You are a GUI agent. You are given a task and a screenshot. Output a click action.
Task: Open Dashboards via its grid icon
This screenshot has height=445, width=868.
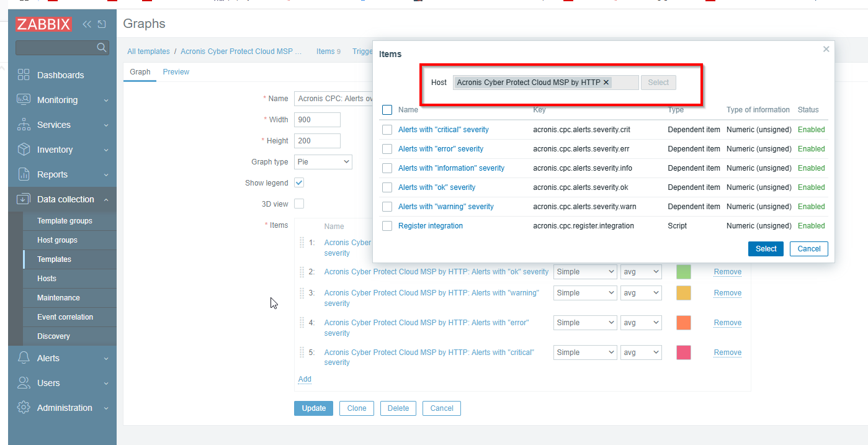pos(24,75)
